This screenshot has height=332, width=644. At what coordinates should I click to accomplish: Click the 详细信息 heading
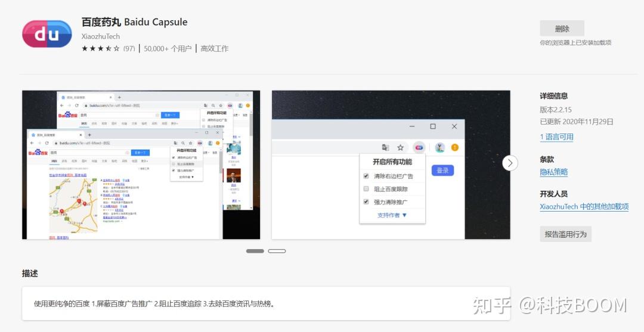tap(553, 96)
